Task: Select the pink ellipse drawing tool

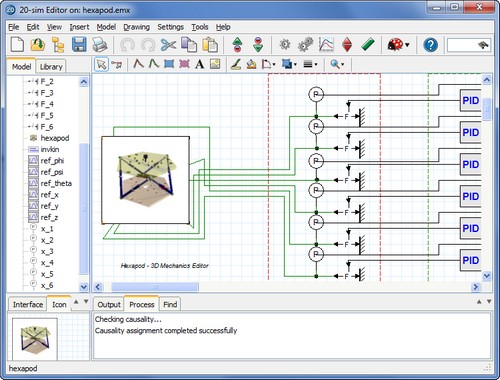Action: [x=184, y=64]
